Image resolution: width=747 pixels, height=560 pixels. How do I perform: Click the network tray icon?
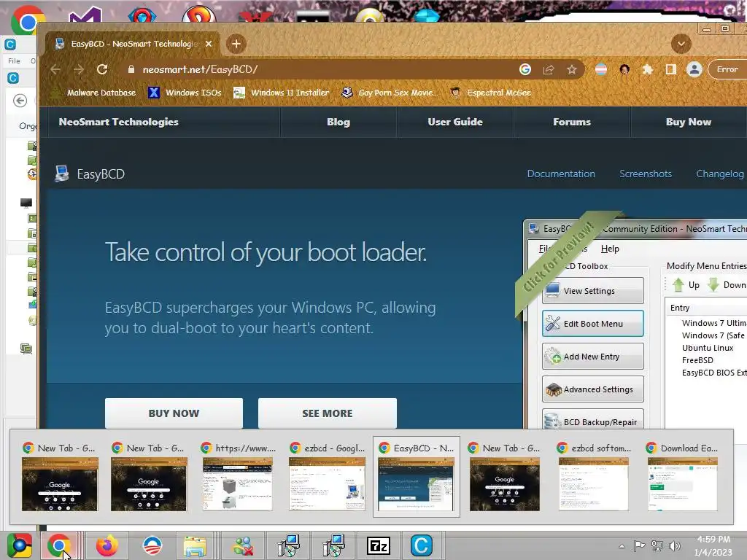[657, 545]
